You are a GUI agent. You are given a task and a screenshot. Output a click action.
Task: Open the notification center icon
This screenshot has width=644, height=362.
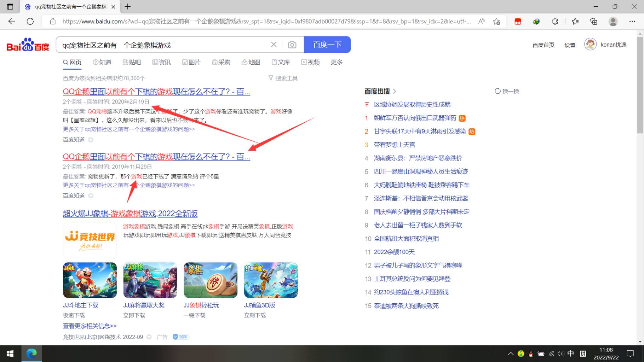click(630, 354)
